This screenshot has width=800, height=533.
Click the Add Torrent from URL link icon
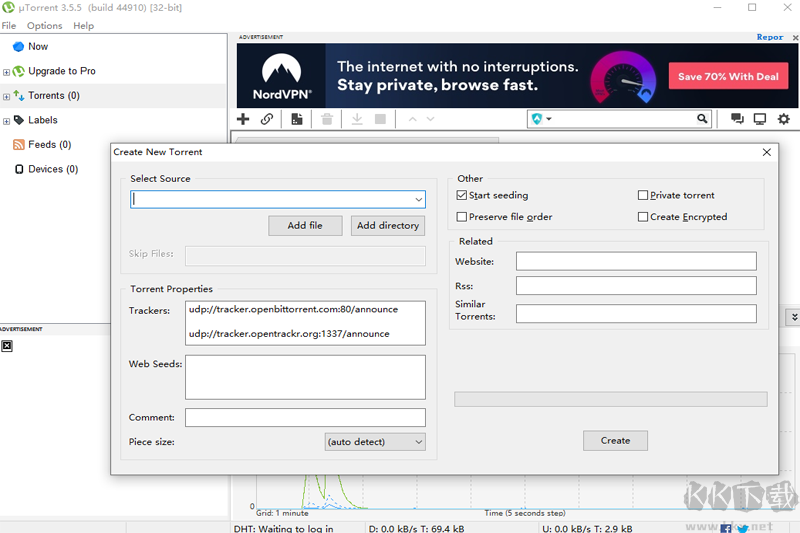tap(267, 119)
